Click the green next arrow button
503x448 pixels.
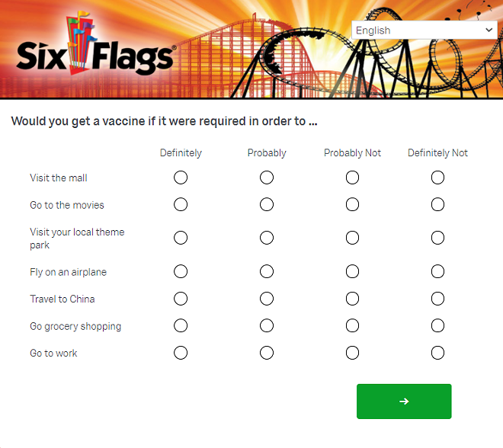click(404, 402)
